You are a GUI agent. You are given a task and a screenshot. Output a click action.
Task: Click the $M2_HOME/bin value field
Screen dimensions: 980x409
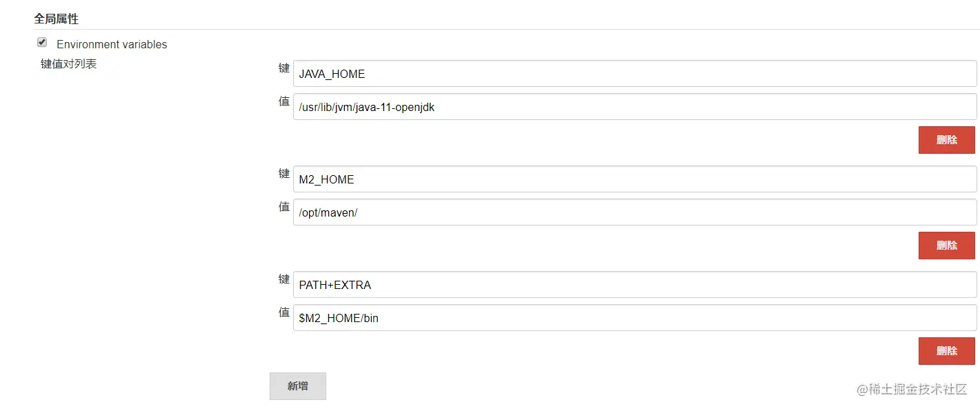[x=634, y=318]
